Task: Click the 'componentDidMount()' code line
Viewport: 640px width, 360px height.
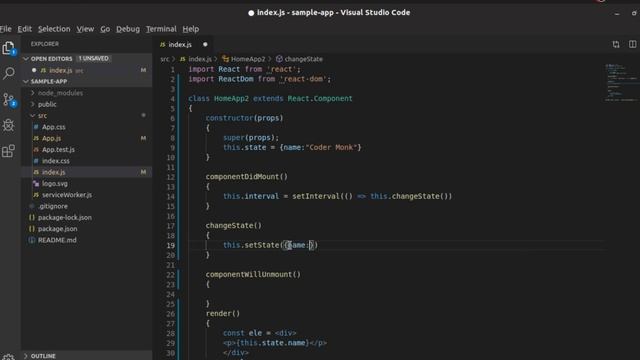Action: [x=247, y=177]
